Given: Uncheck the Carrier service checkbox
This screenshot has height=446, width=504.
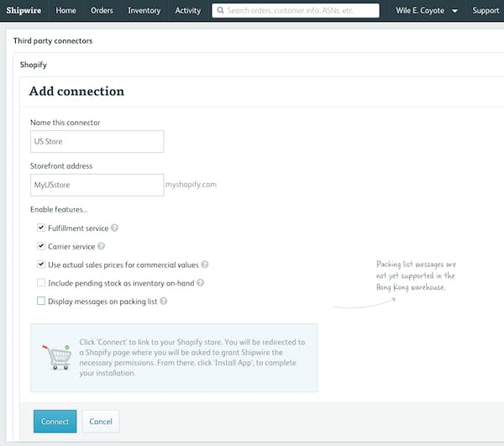Looking at the screenshot, I should (x=41, y=246).
